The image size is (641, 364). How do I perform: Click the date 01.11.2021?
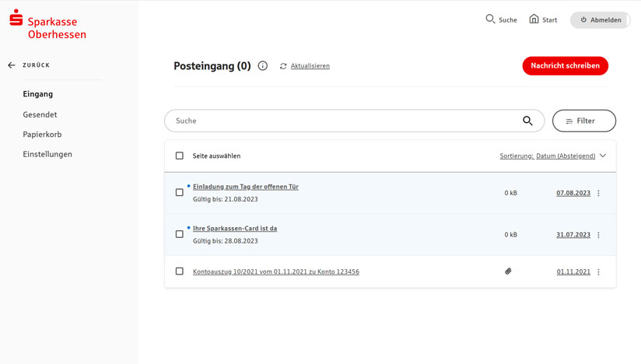point(573,271)
